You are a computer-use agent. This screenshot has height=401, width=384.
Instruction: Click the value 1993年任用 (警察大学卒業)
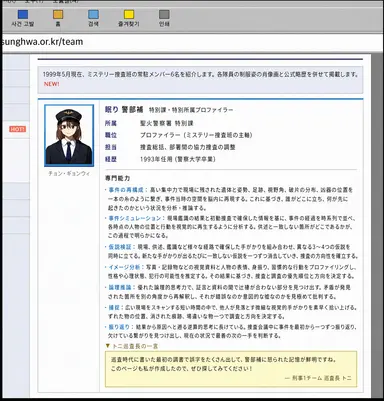pos(178,159)
